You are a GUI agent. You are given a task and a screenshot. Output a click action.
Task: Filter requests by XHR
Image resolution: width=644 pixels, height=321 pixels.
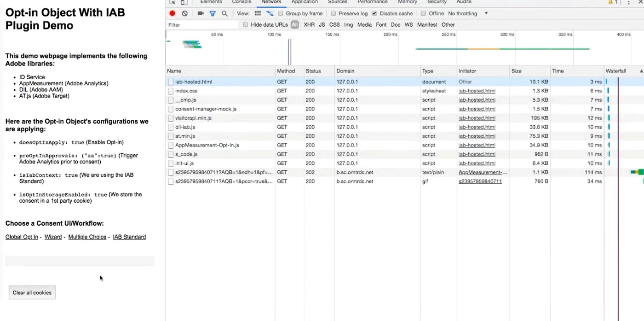309,25
